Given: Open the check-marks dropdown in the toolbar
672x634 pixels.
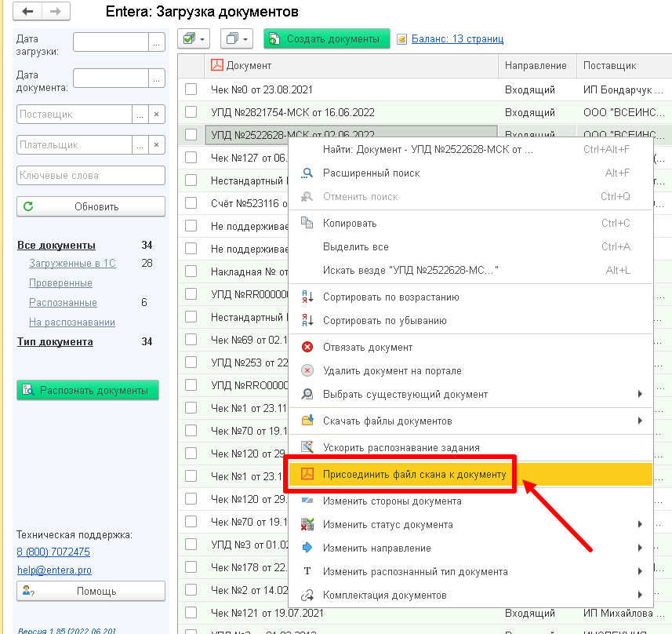Looking at the screenshot, I should click(194, 38).
